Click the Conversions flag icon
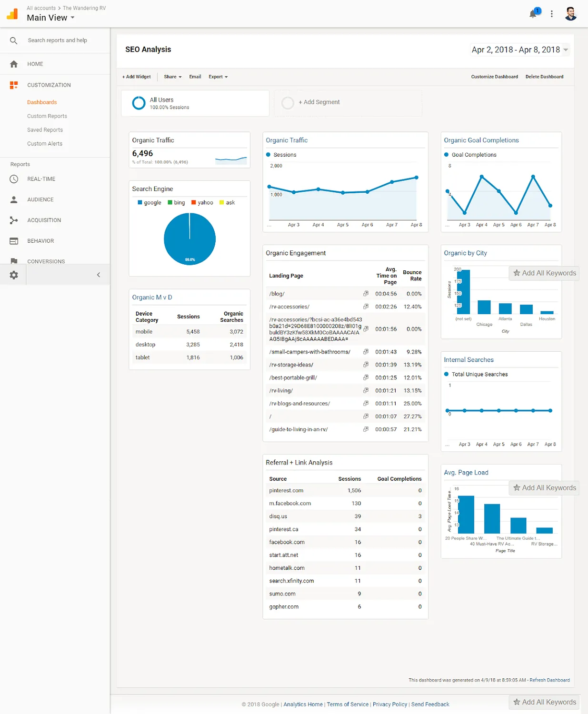Image resolution: width=588 pixels, height=714 pixels. [x=14, y=261]
